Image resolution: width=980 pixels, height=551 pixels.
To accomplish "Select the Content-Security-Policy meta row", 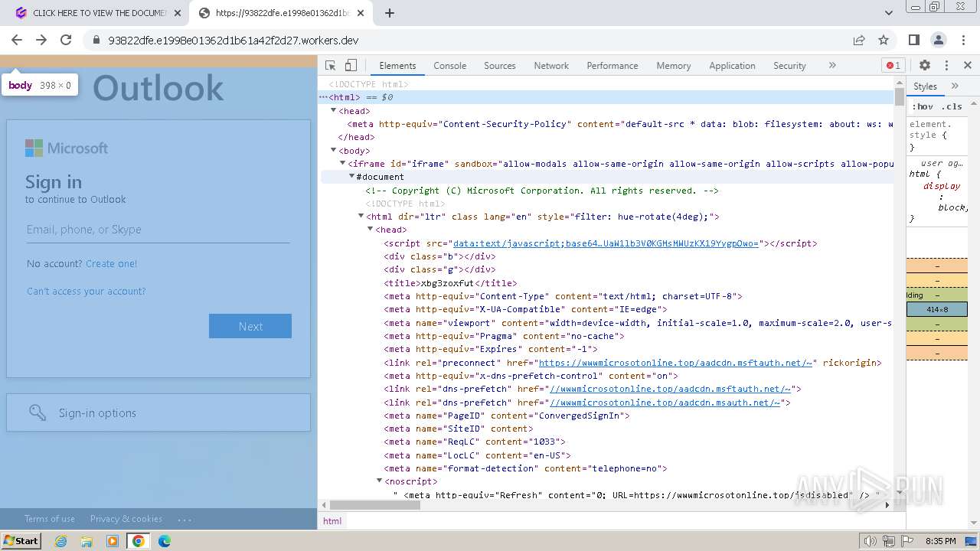I will [x=620, y=124].
